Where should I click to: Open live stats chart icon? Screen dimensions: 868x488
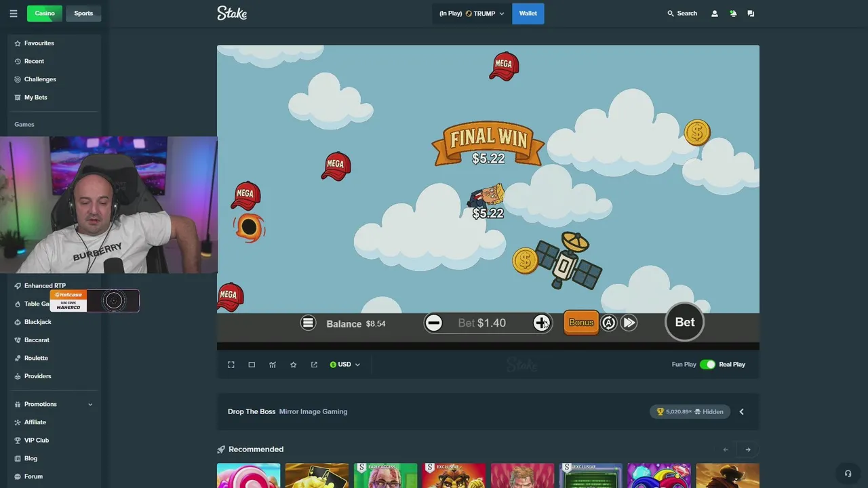coord(273,365)
